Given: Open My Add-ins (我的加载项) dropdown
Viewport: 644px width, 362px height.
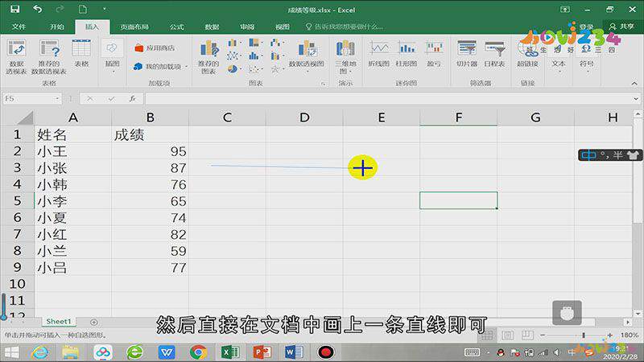Looking at the screenshot, I should pos(160,66).
